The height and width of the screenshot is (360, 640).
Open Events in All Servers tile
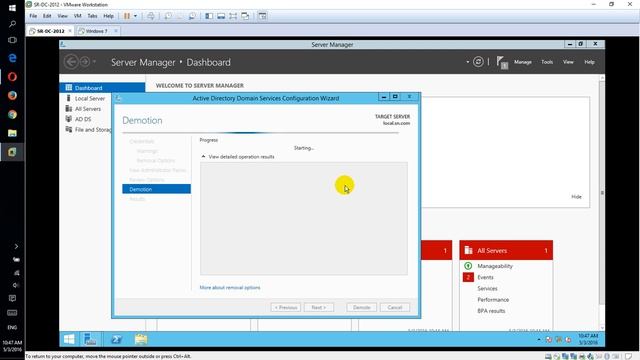485,277
